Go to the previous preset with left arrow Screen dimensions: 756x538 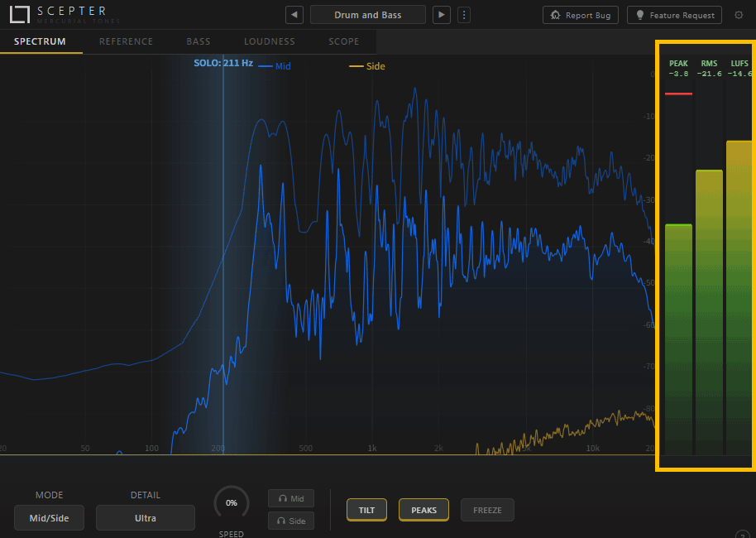tap(294, 15)
